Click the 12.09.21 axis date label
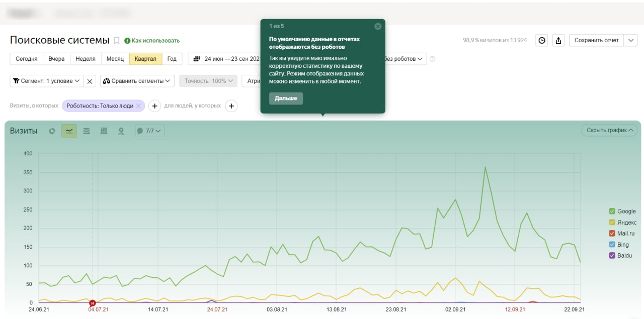Viewport: 644px width, 319px height. 515,310
